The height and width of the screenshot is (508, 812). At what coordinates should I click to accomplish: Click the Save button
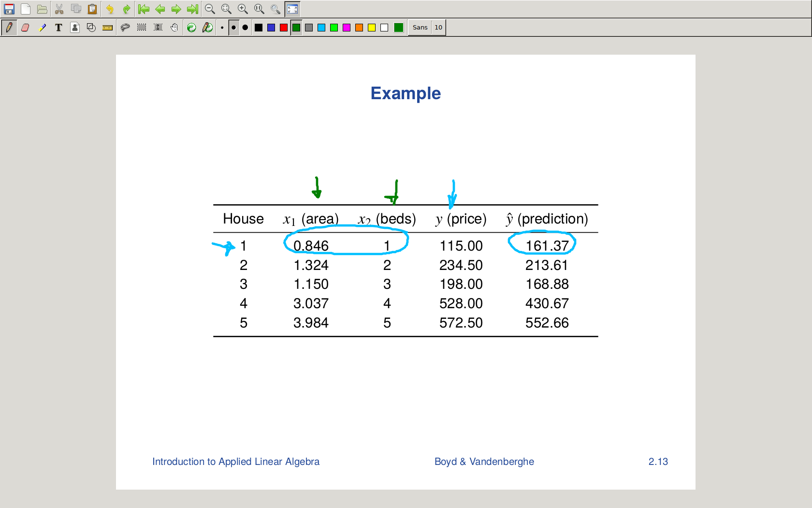click(9, 9)
